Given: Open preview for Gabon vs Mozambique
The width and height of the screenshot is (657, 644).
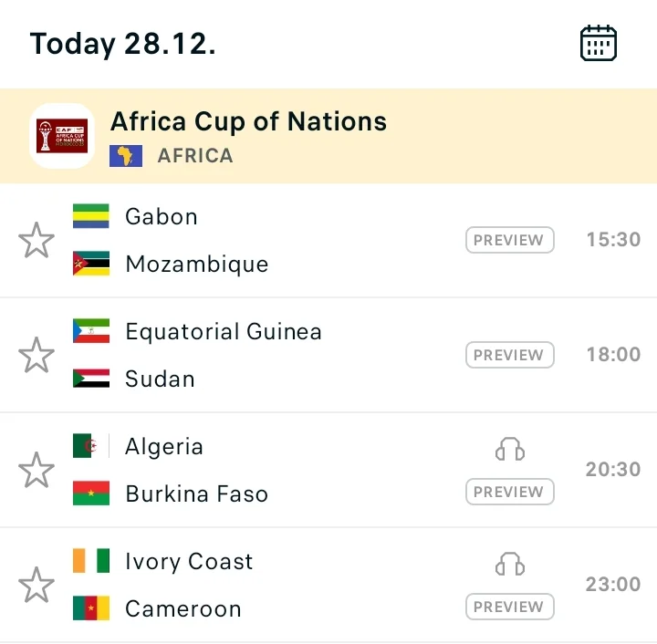Looking at the screenshot, I should [x=509, y=240].
